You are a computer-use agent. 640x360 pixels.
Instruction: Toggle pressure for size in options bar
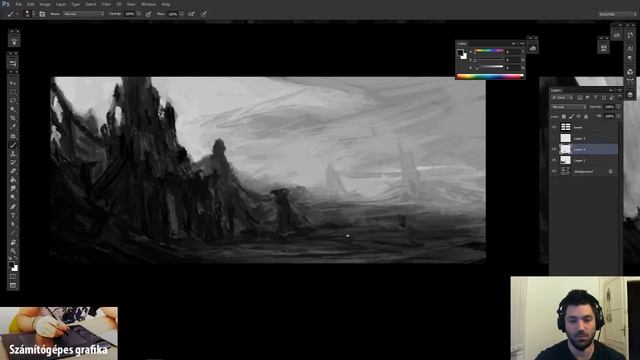tap(204, 14)
